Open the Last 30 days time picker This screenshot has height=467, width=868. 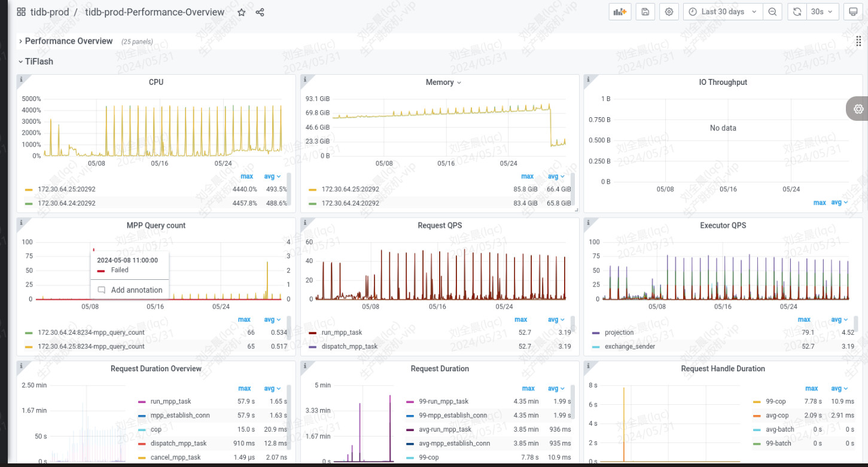(x=723, y=12)
